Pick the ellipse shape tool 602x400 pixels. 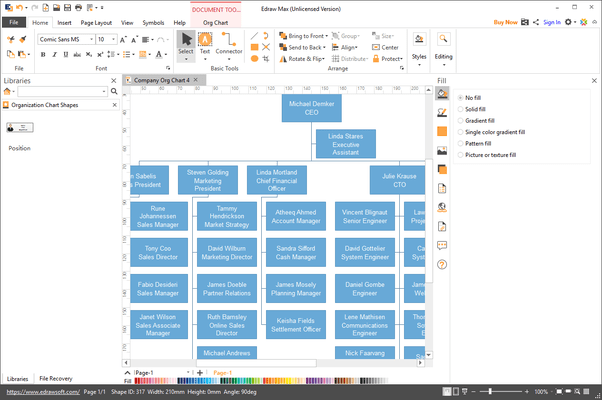(x=254, y=59)
